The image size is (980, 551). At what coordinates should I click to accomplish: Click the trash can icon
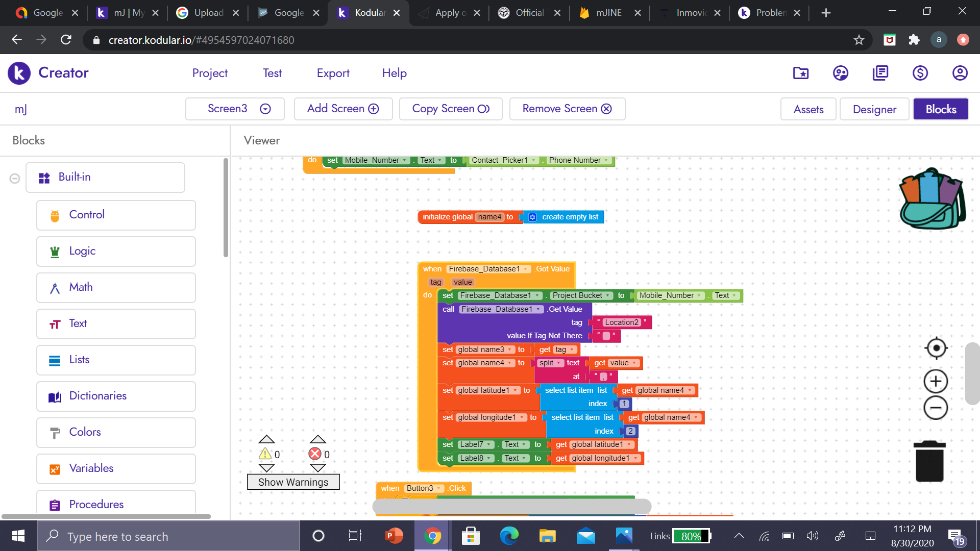(929, 462)
